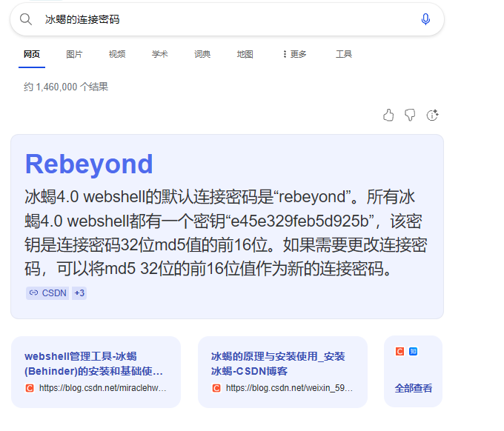Click the red C icon above 全部查看
Viewport: 504px width, 431px height.
click(399, 351)
